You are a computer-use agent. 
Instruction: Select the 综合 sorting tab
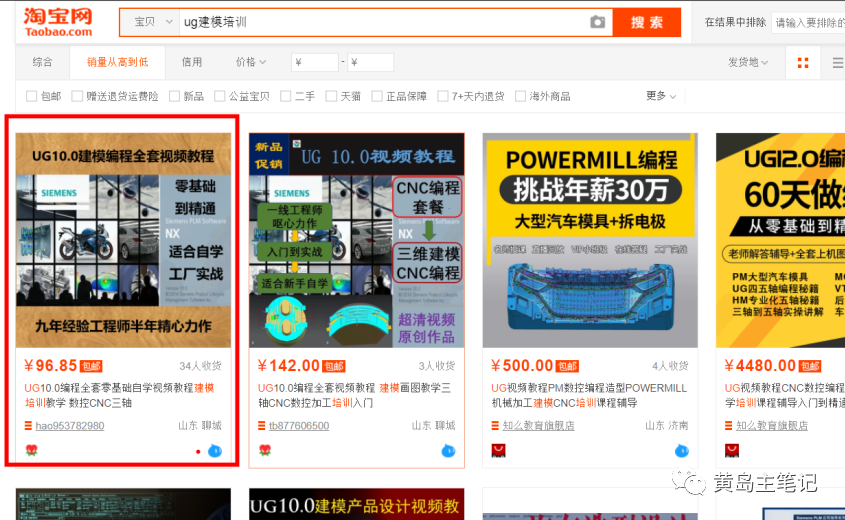tap(42, 62)
